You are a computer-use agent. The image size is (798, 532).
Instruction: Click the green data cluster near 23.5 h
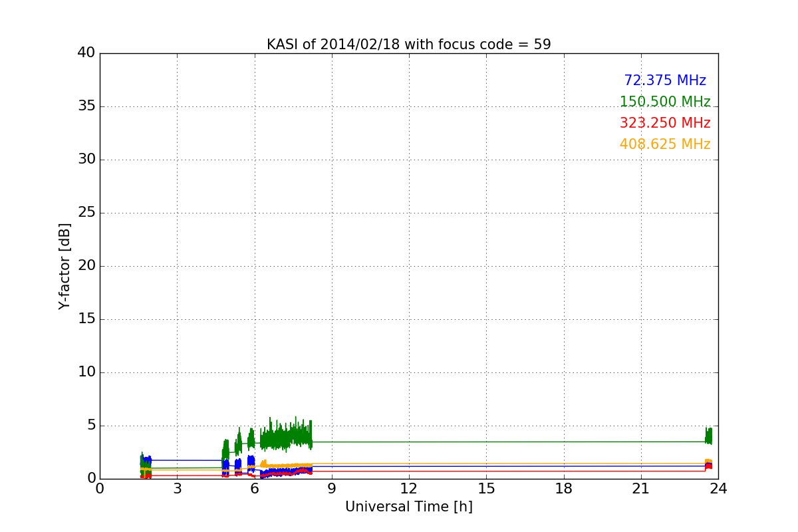click(708, 436)
